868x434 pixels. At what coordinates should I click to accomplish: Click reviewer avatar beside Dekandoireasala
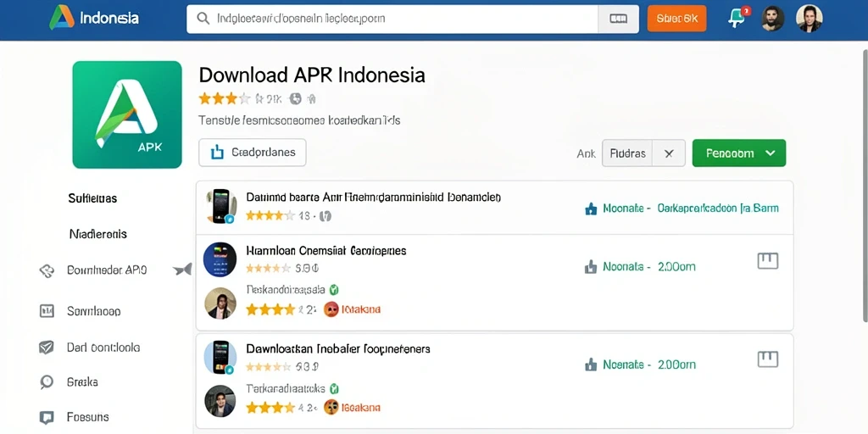point(220,303)
